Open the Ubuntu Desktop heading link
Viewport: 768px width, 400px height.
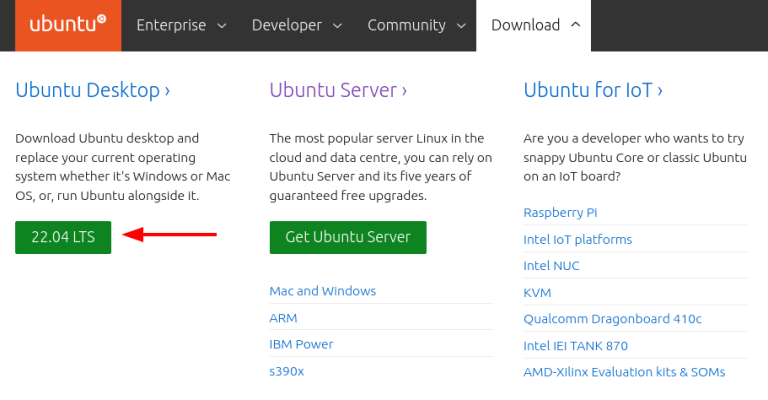pos(92,90)
